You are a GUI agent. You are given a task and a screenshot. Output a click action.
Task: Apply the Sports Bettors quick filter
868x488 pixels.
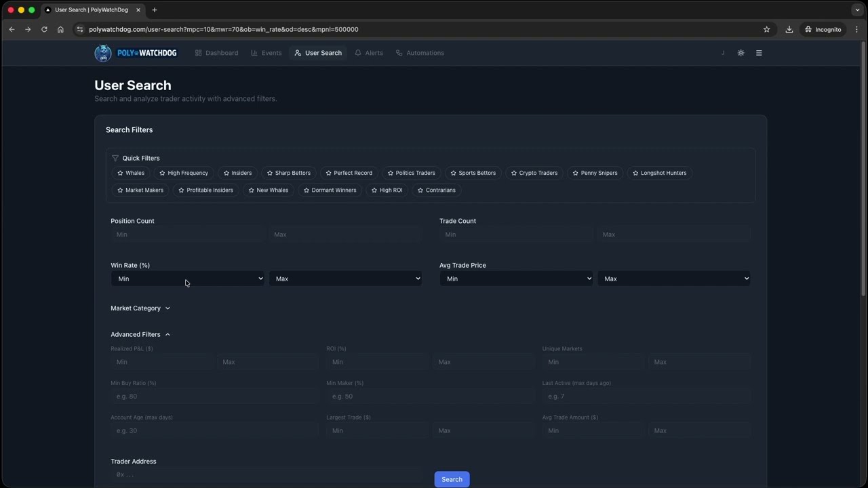click(473, 173)
